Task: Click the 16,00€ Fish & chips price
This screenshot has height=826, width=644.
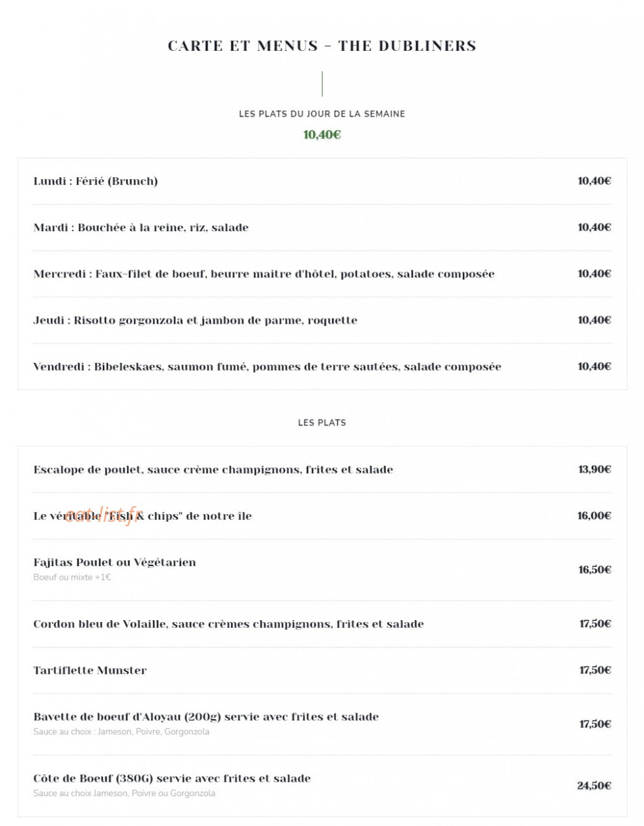Action: [594, 515]
